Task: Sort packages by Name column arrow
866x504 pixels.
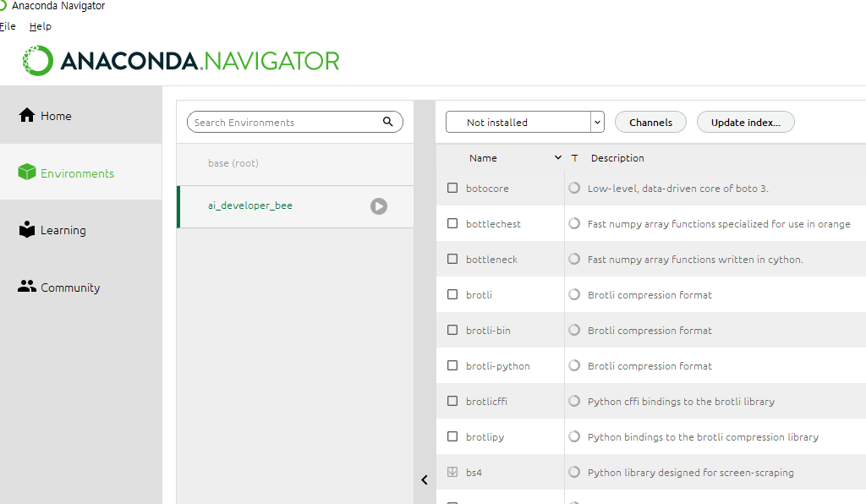Action: (x=558, y=158)
